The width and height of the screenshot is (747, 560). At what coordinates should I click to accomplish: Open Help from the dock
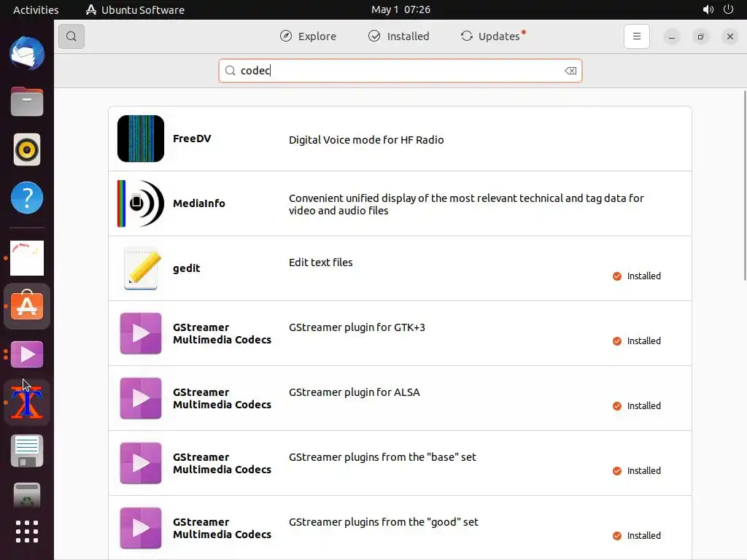[x=27, y=198]
